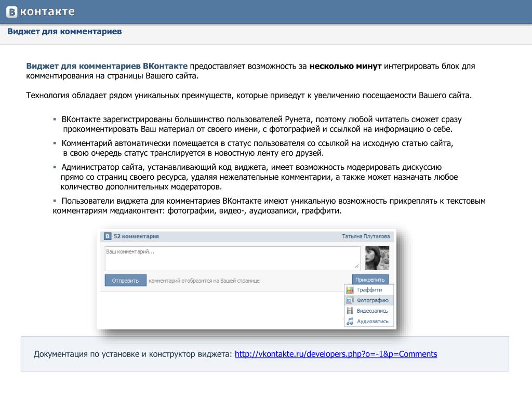
Task: Click the heading Виджет для комментариев
Action: coord(64,32)
